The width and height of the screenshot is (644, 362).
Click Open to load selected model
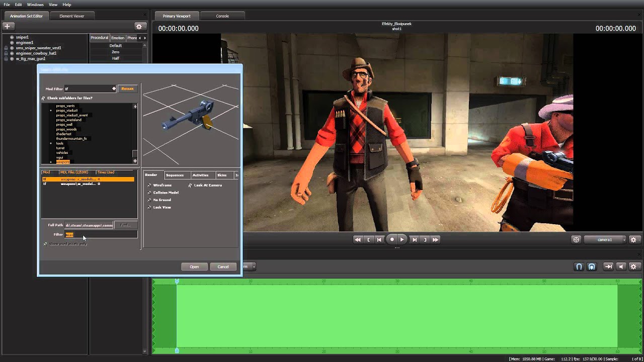(x=194, y=267)
